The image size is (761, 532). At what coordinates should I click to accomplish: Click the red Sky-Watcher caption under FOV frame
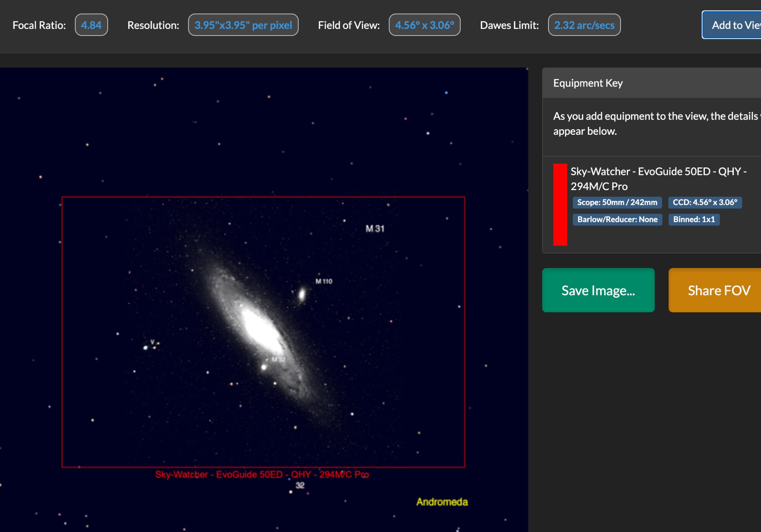point(262,474)
